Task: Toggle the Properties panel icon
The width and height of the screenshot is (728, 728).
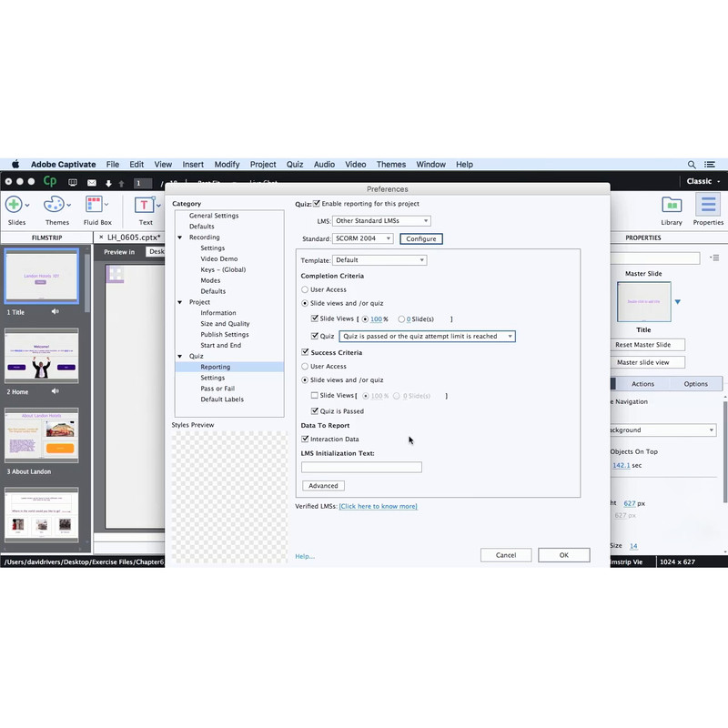Action: [708, 205]
